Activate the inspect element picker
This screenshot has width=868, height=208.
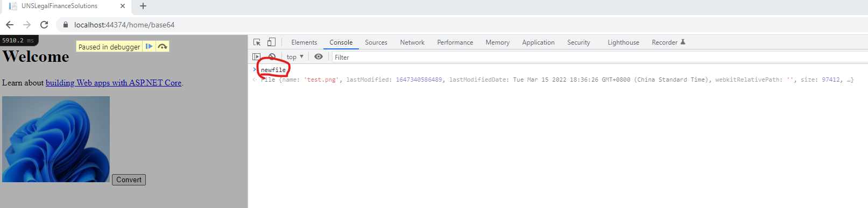point(257,42)
